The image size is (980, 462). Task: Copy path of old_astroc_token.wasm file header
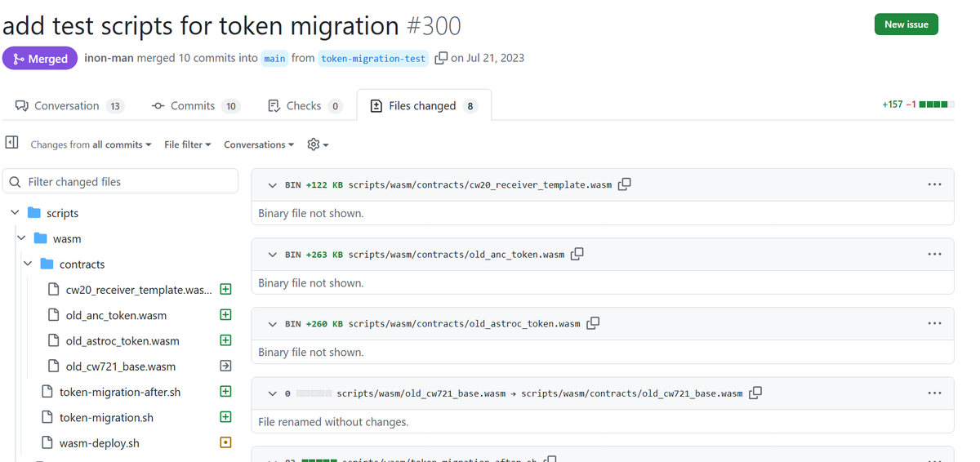(x=593, y=323)
